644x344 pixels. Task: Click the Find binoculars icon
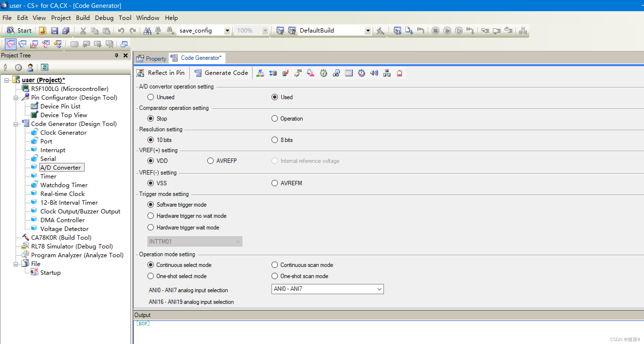pos(147,31)
